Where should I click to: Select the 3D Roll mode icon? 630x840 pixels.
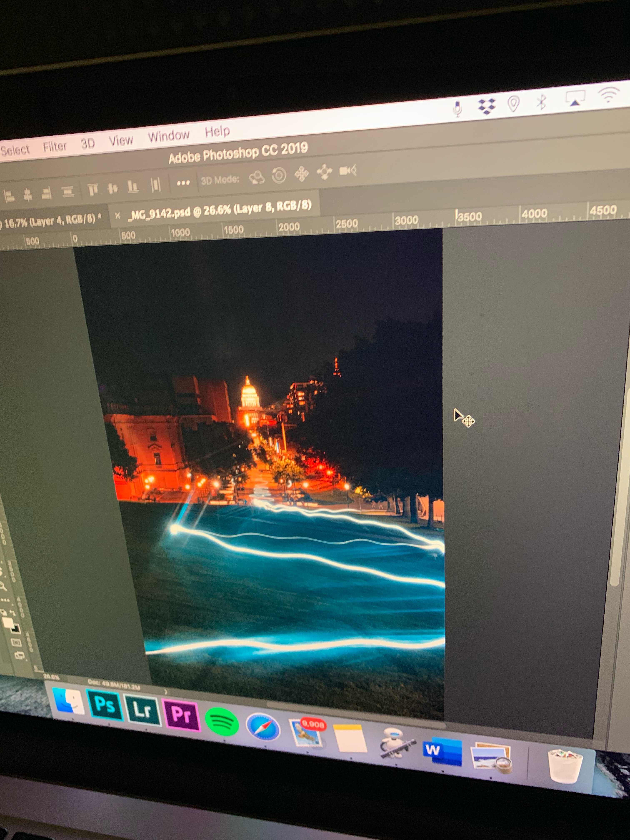[279, 175]
